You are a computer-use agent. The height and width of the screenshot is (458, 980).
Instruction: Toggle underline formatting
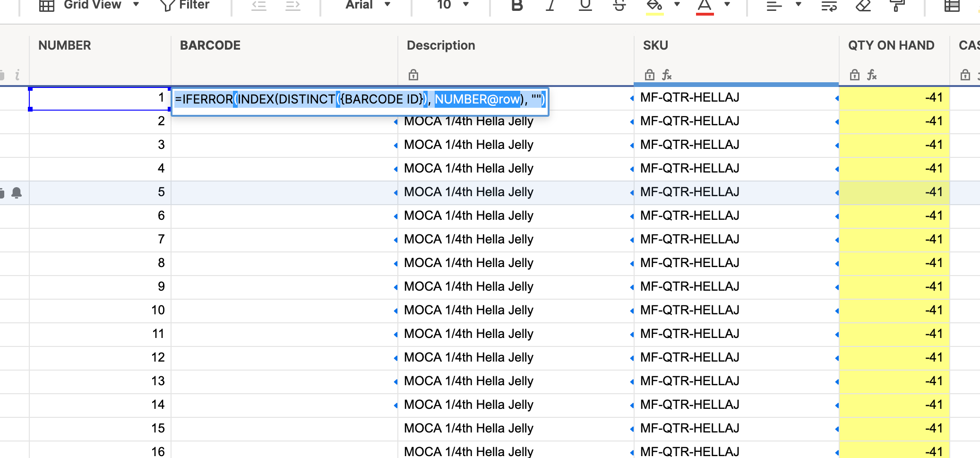(585, 5)
